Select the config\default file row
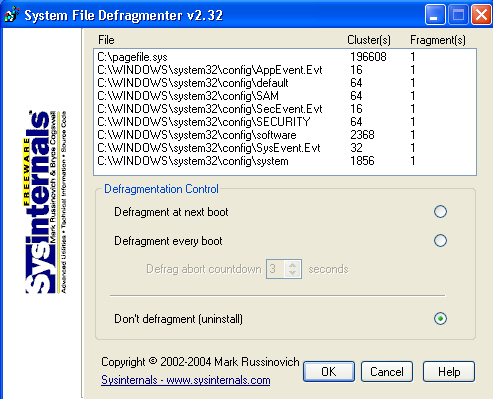 click(285, 83)
